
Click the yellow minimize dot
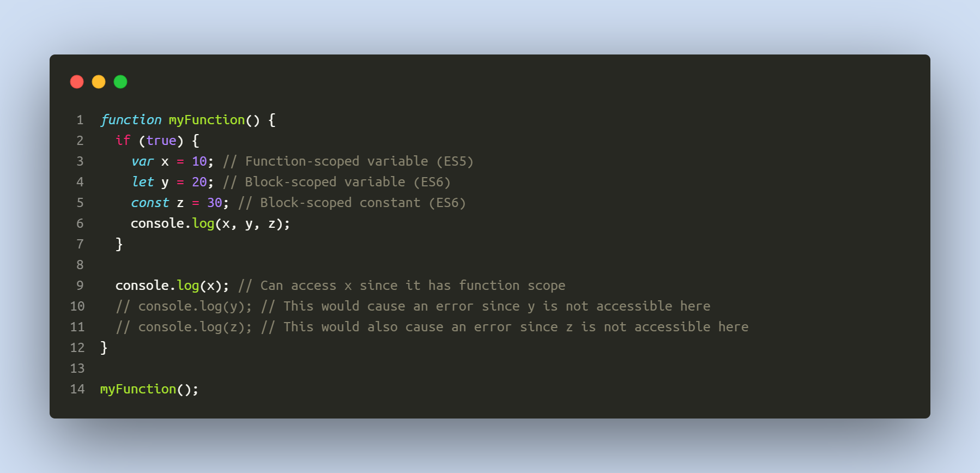pyautogui.click(x=99, y=82)
